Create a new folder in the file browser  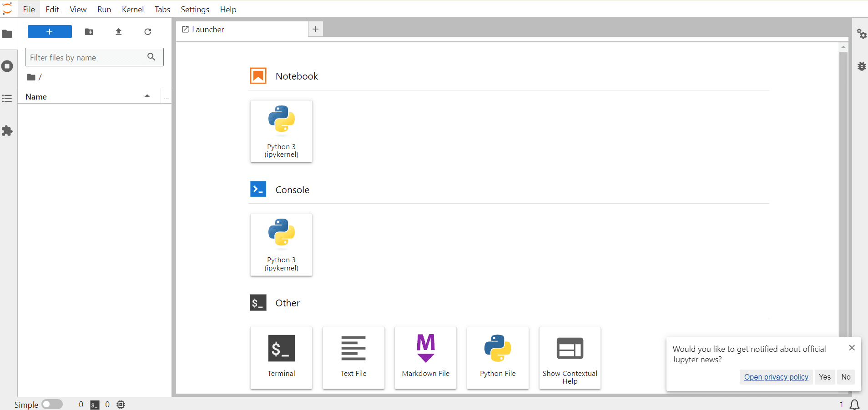tap(89, 31)
